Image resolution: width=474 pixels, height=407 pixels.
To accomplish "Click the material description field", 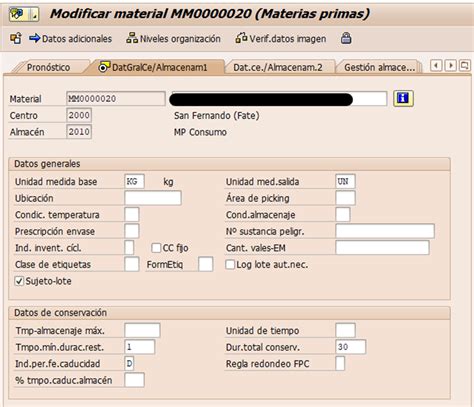I will (x=279, y=99).
